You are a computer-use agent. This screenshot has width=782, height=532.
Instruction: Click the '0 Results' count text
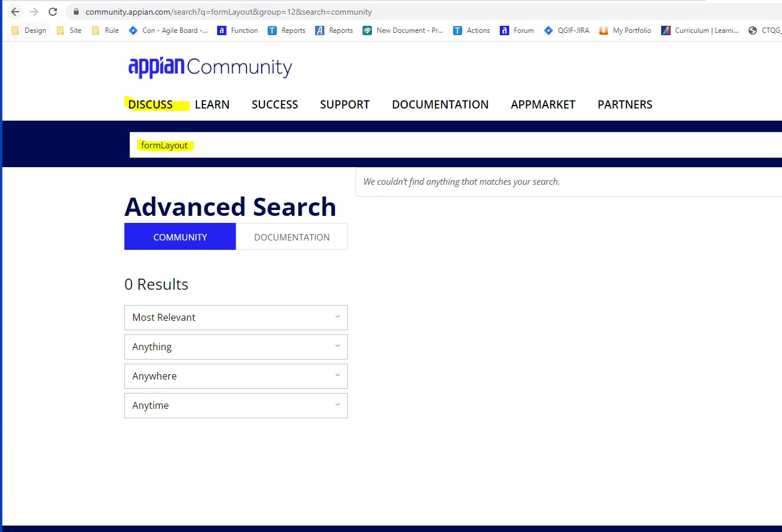(x=157, y=284)
